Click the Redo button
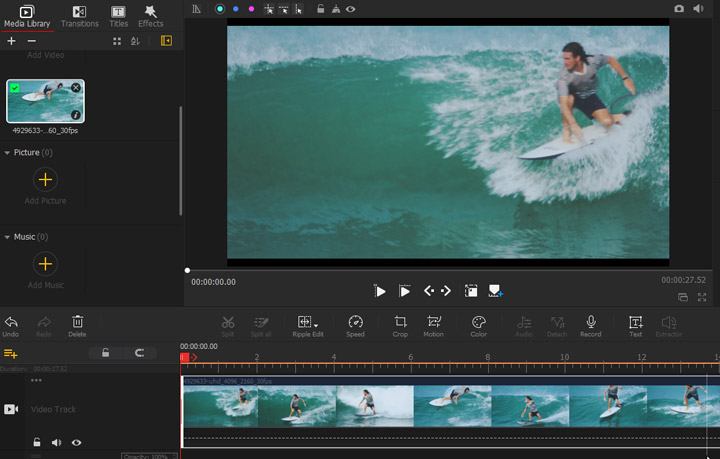The image size is (720, 459). 44,326
